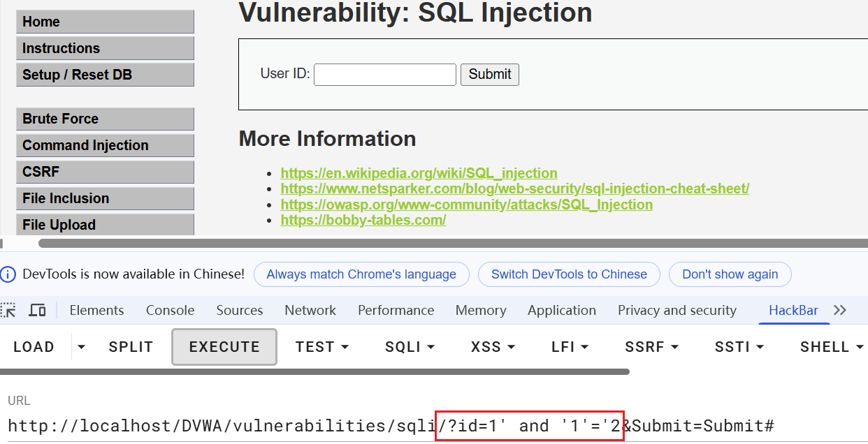Dismiss with Don't show again
This screenshot has width=868, height=444.
click(x=730, y=274)
